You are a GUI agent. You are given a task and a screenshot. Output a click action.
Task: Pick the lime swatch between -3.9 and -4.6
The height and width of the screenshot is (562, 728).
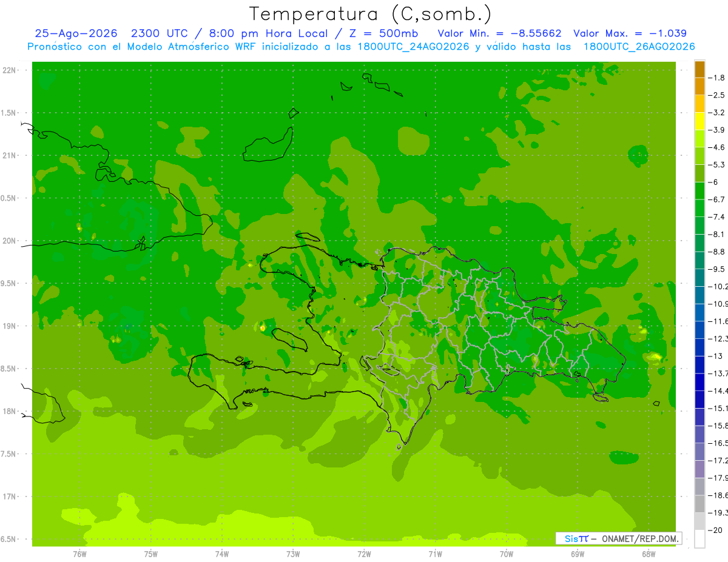click(699, 139)
